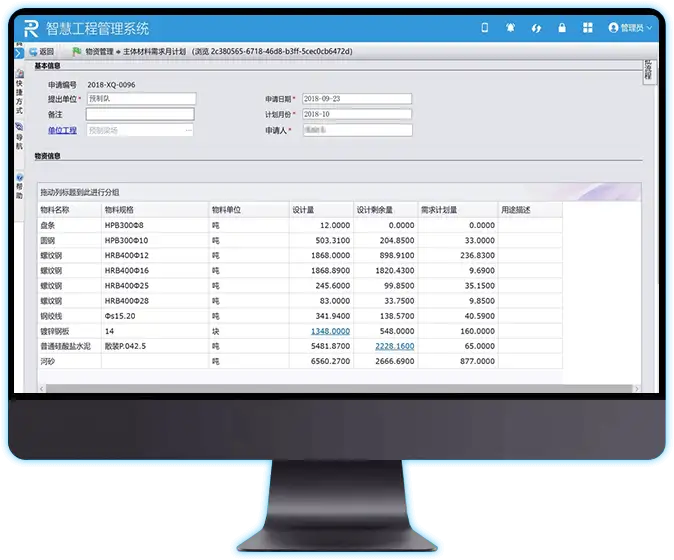Image resolution: width=674 pixels, height=560 pixels.
Task: Open the 批流程 side tab
Action: coord(648,72)
